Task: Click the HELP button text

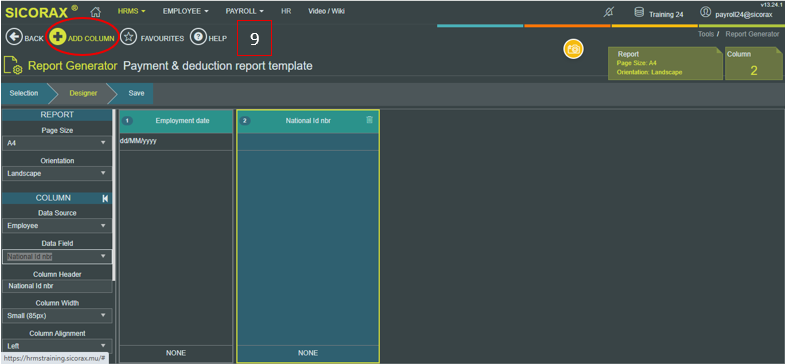Action: (x=218, y=39)
